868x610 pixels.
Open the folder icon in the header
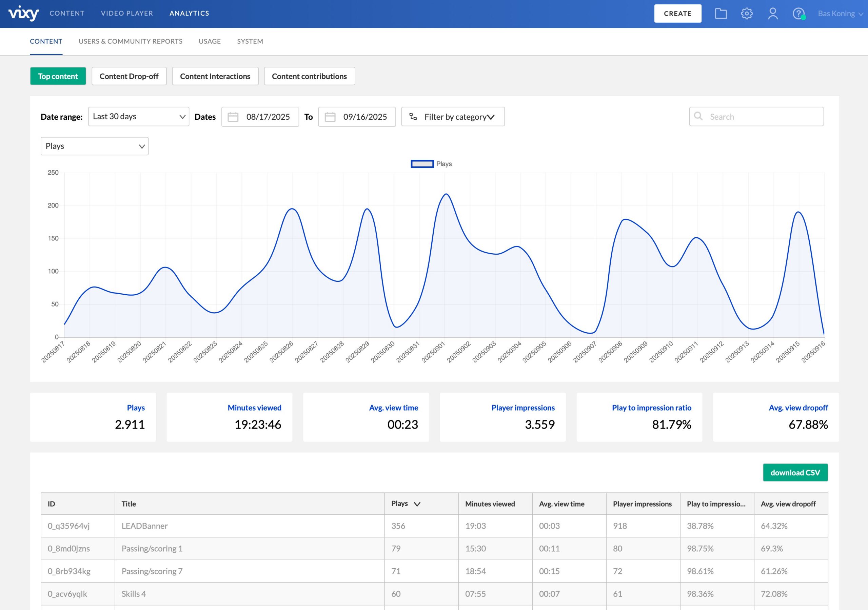point(721,14)
